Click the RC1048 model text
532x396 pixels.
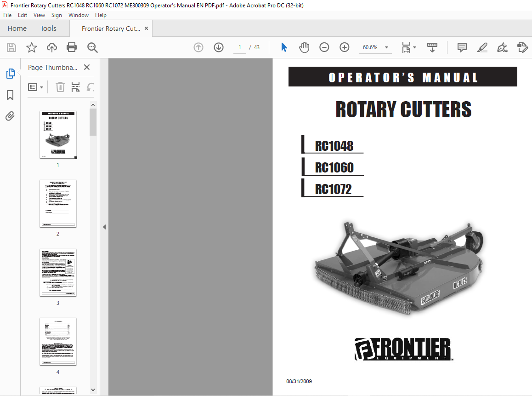click(x=334, y=146)
